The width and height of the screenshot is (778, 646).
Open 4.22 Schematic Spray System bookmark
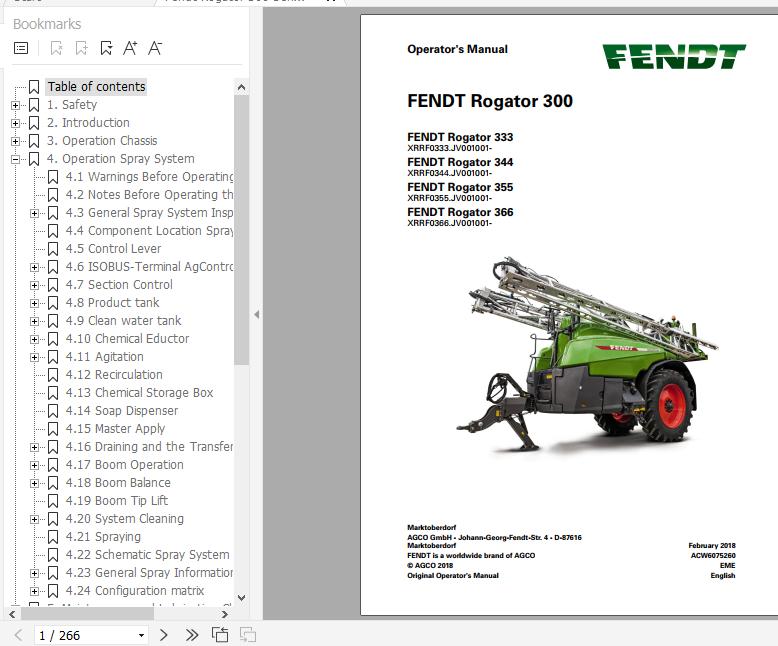coord(147,555)
